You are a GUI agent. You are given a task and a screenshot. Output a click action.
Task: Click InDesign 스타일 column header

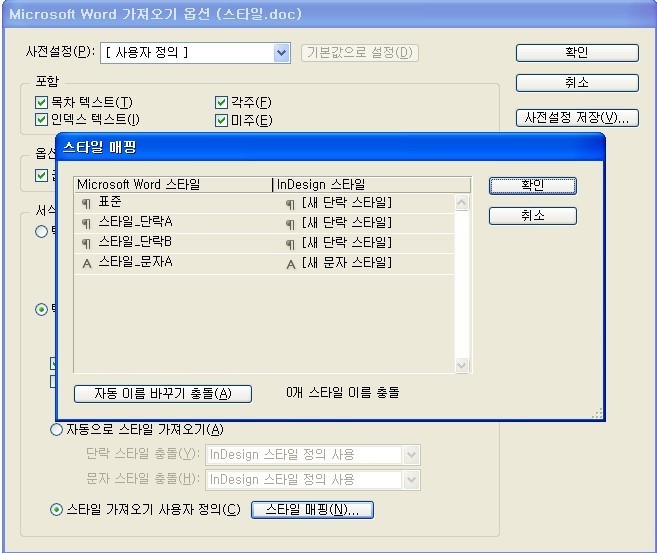click(x=372, y=185)
